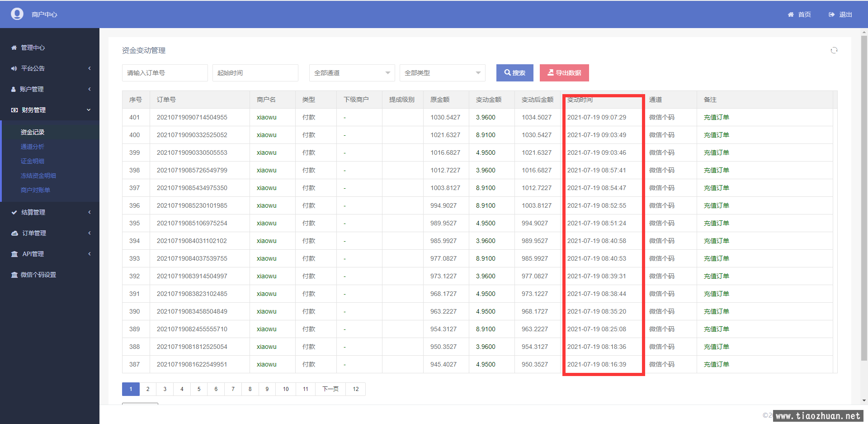Viewport: 868px width, 424px height.
Task: Click sequence number 393 cell
Action: (x=135, y=258)
